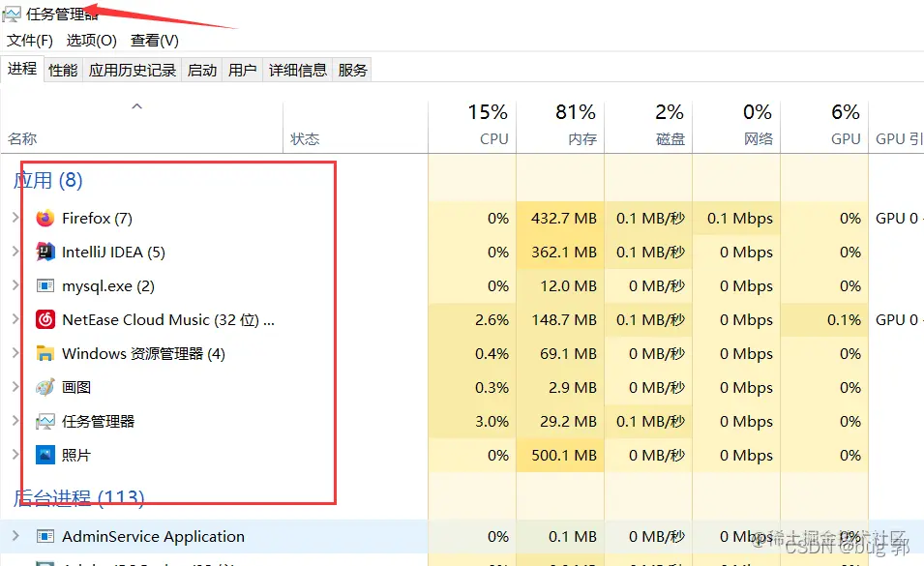The image size is (924, 566).
Task: Open the 文件(F) menu
Action: [x=30, y=41]
